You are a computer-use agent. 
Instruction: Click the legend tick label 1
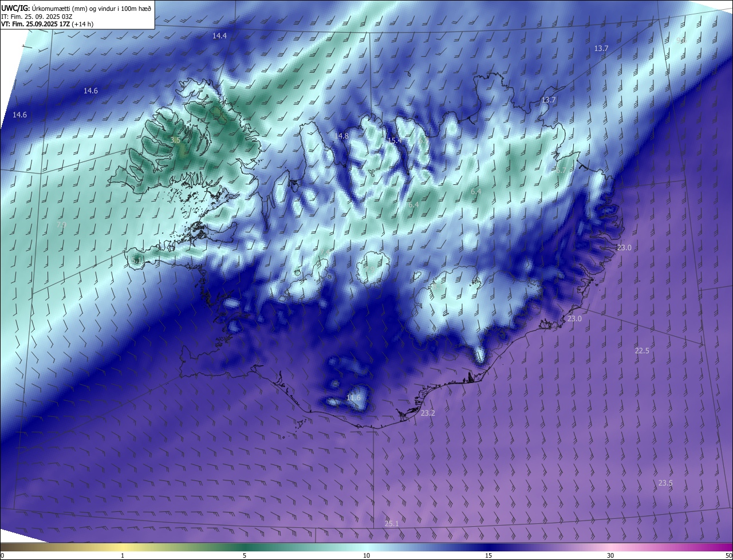123,555
